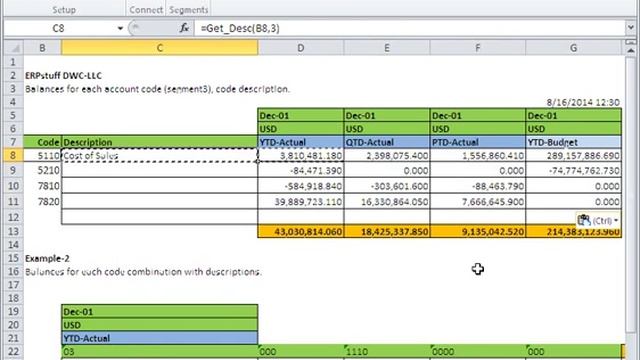Viewport: 640px width, 360px height.
Task: Click the 'QTD-Actual' header cell
Action: tap(387, 142)
